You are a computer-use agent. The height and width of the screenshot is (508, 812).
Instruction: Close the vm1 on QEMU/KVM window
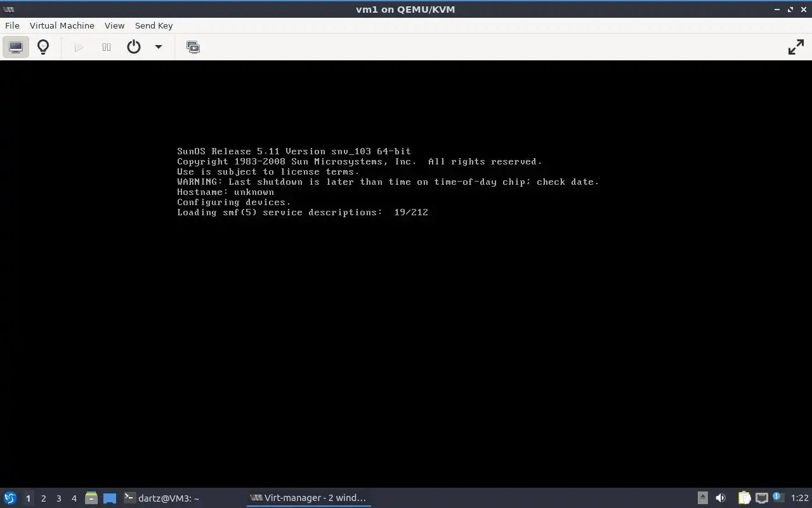(804, 10)
